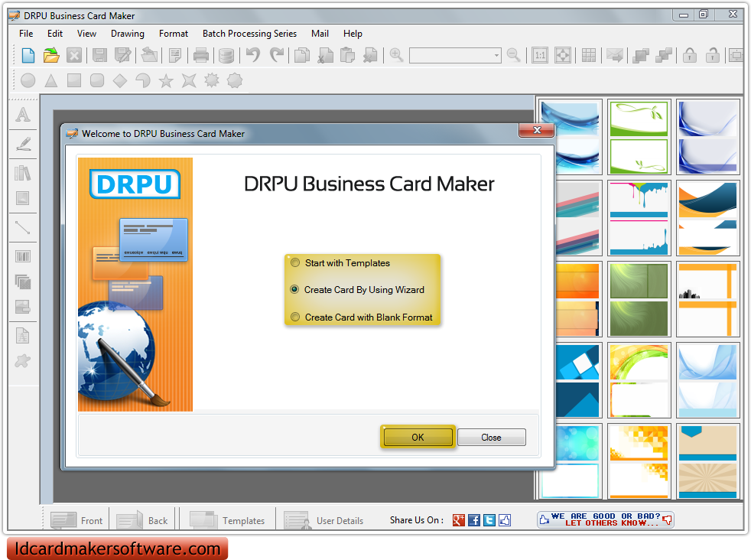Viewport: 751px width, 560px height.
Task: Select the Star shape tool
Action: tap(166, 80)
